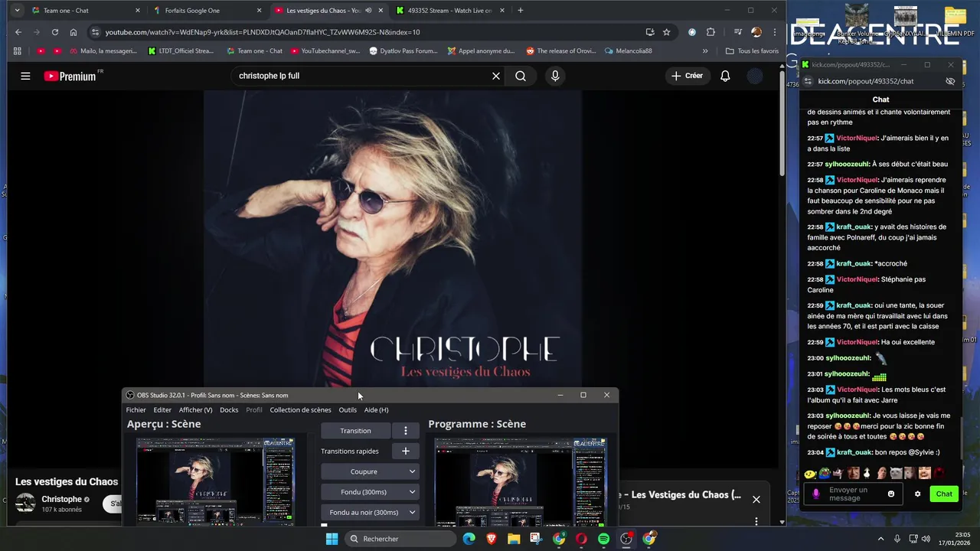Image resolution: width=980 pixels, height=551 pixels.
Task: Focus the Kick chat message input field
Action: (853, 494)
